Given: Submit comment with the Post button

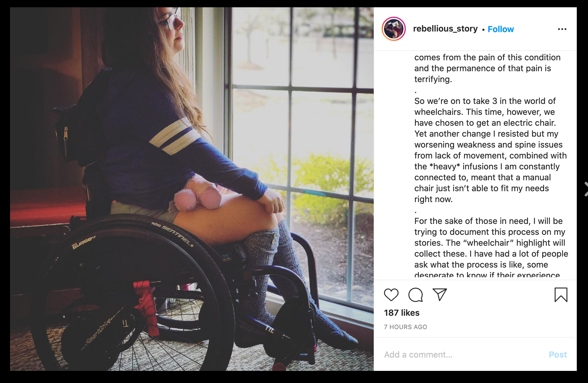Looking at the screenshot, I should coord(558,355).
